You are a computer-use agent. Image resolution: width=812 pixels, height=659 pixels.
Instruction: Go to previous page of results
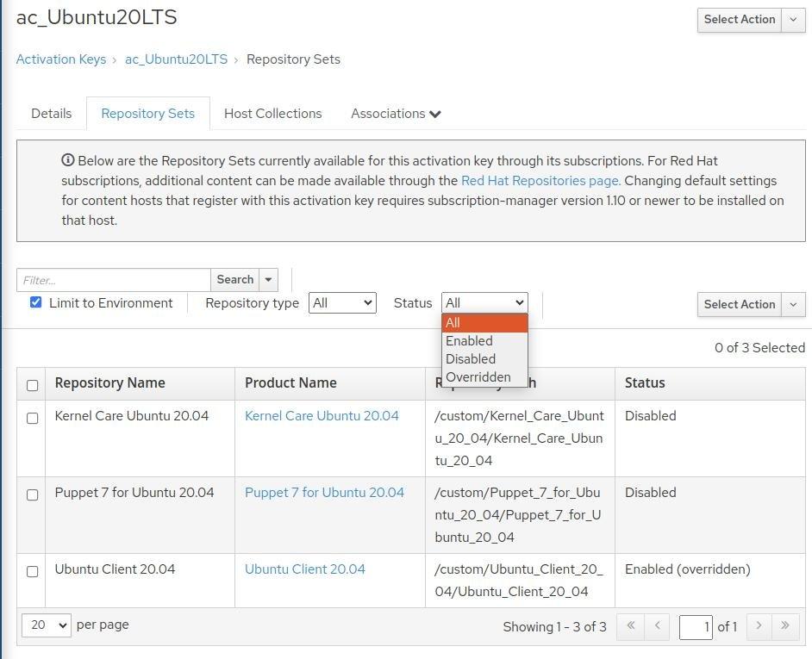657,626
